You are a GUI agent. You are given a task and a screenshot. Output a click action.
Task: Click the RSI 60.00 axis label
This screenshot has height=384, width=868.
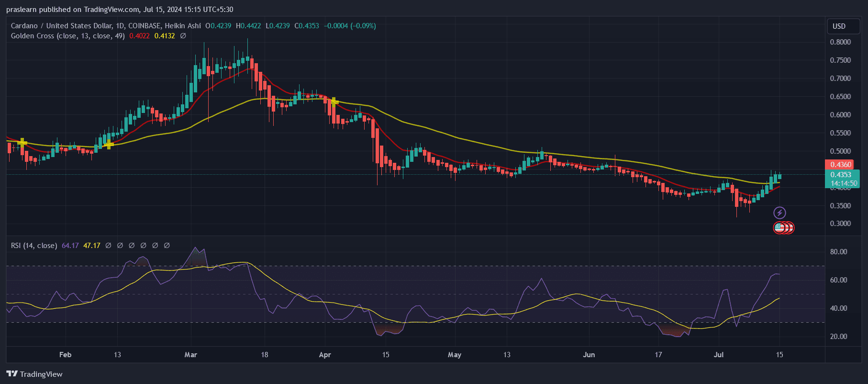pos(838,280)
